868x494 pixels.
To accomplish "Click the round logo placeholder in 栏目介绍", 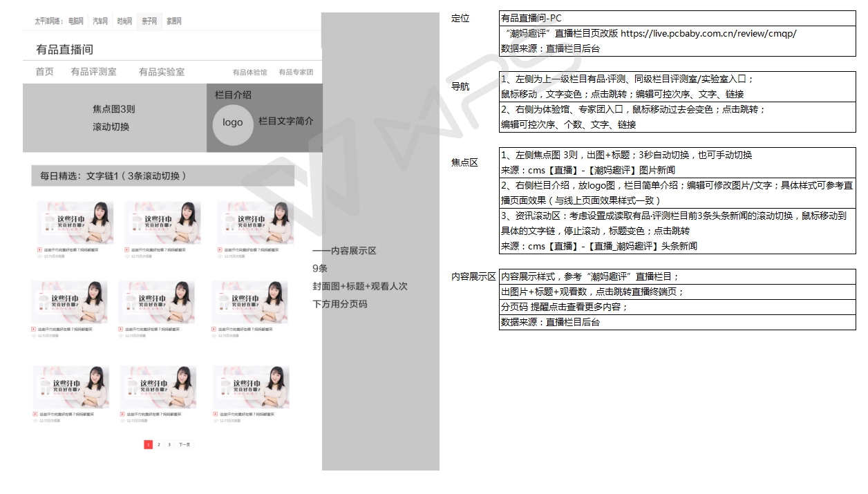I will 232,122.
